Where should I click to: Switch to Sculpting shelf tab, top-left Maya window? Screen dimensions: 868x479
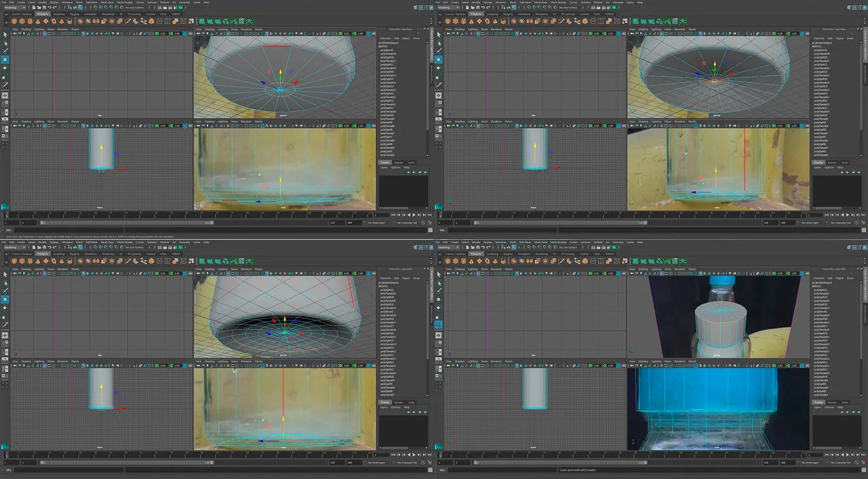tap(59, 14)
